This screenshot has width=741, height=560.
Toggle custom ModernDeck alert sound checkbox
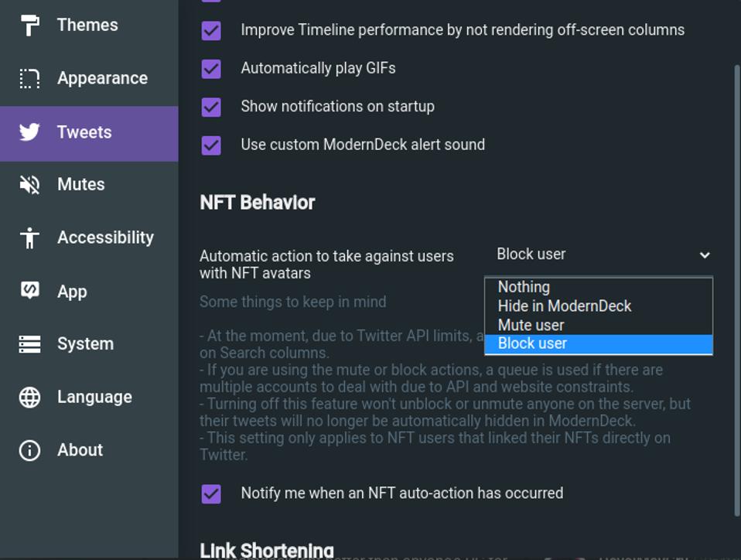(x=211, y=145)
